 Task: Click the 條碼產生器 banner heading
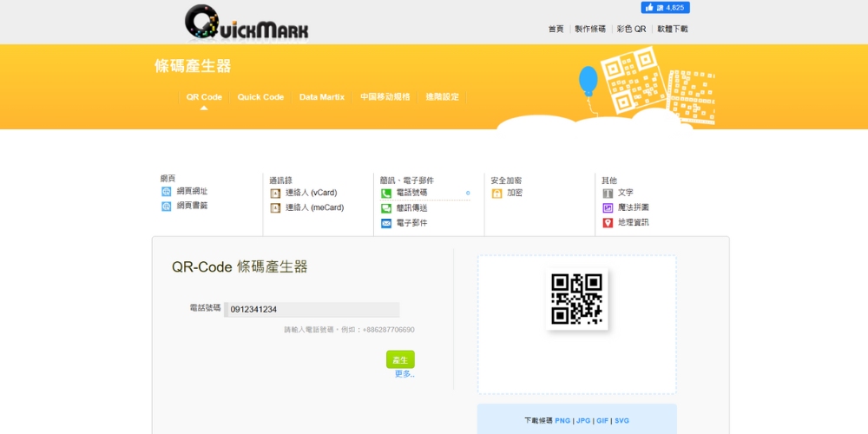[193, 66]
